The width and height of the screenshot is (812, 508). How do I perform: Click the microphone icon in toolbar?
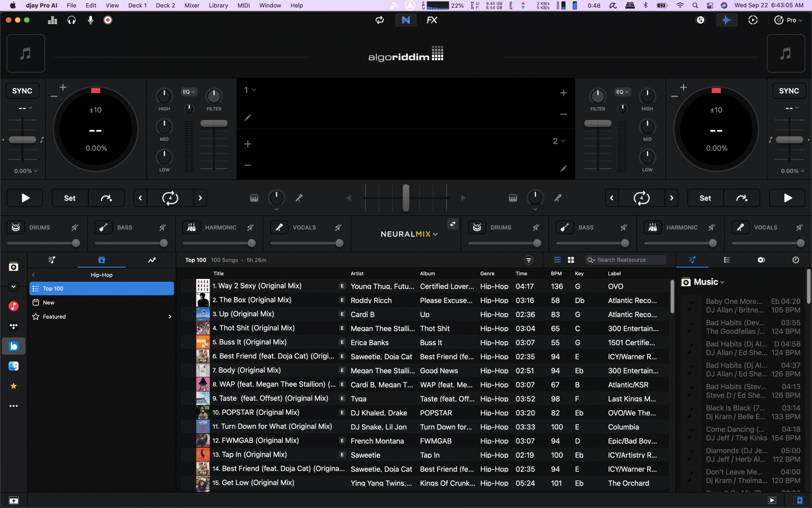tap(90, 20)
